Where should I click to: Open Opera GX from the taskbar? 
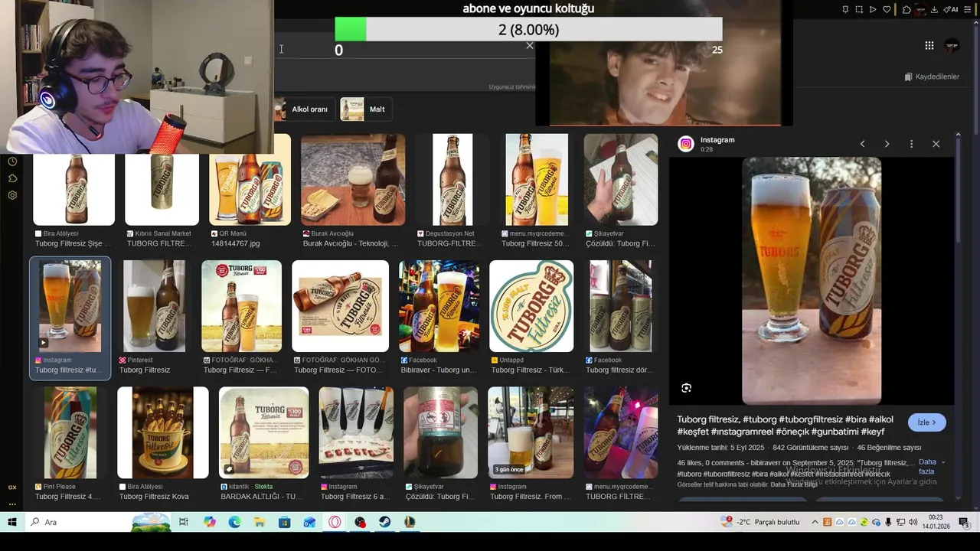point(335,522)
